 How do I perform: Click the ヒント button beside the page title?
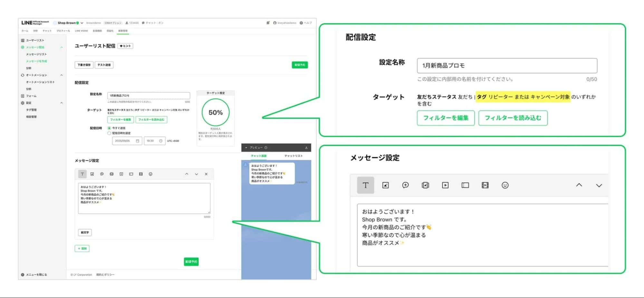tap(125, 46)
